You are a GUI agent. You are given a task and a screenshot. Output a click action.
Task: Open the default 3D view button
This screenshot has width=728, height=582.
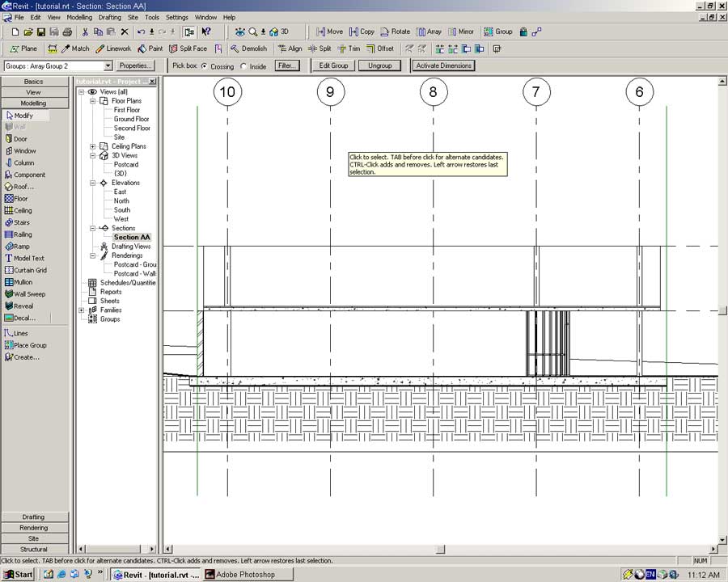point(279,32)
